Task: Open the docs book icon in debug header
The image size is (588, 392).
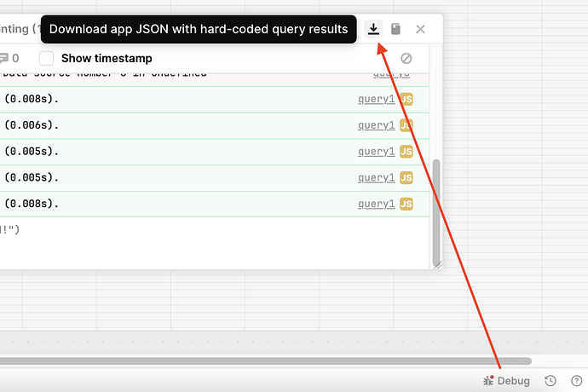Action: [395, 29]
